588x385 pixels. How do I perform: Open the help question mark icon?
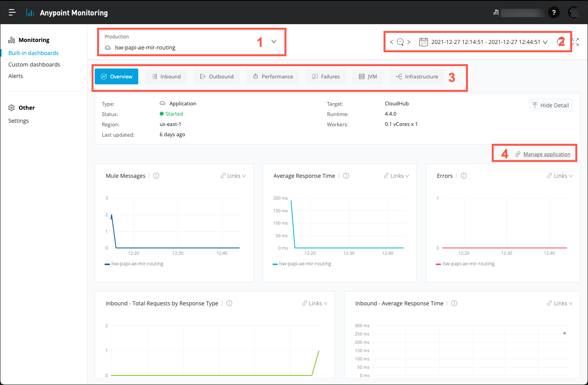click(x=554, y=13)
